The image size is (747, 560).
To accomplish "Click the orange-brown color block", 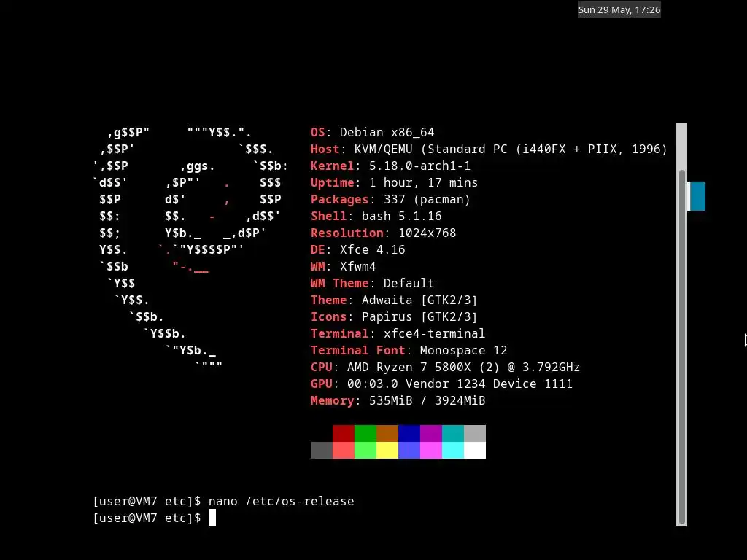I will (387, 433).
